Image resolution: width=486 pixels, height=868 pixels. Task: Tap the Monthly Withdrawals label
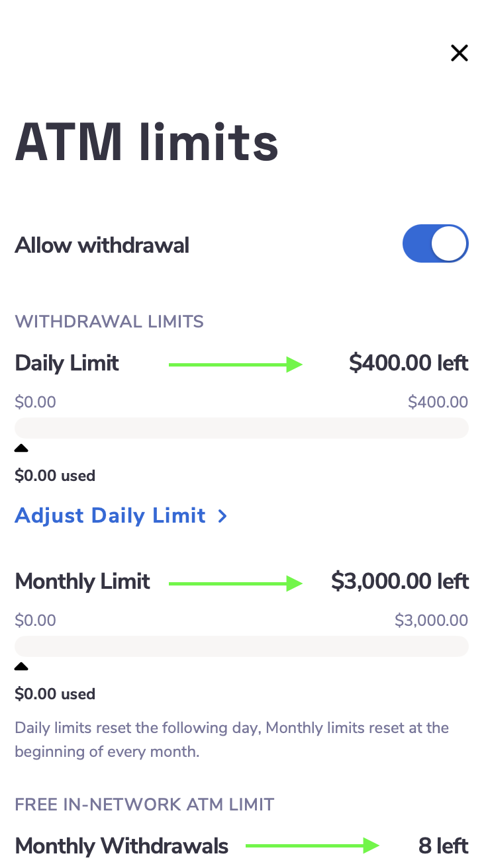coord(122,846)
